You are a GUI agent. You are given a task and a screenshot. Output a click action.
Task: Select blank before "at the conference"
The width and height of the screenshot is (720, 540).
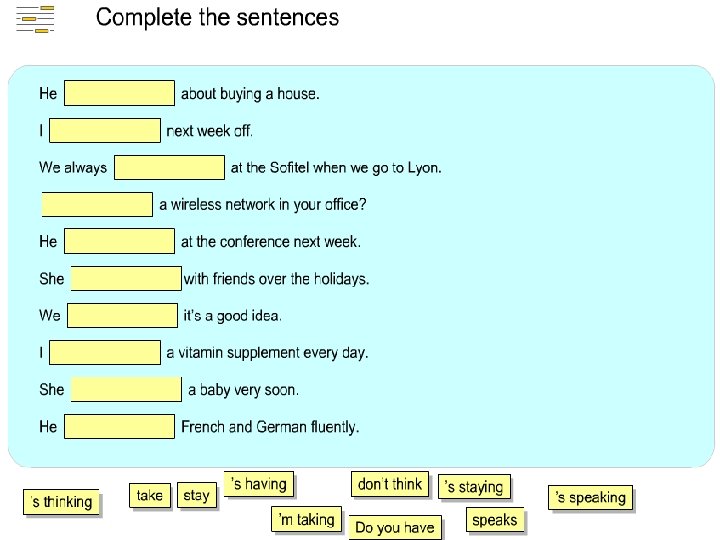(119, 242)
